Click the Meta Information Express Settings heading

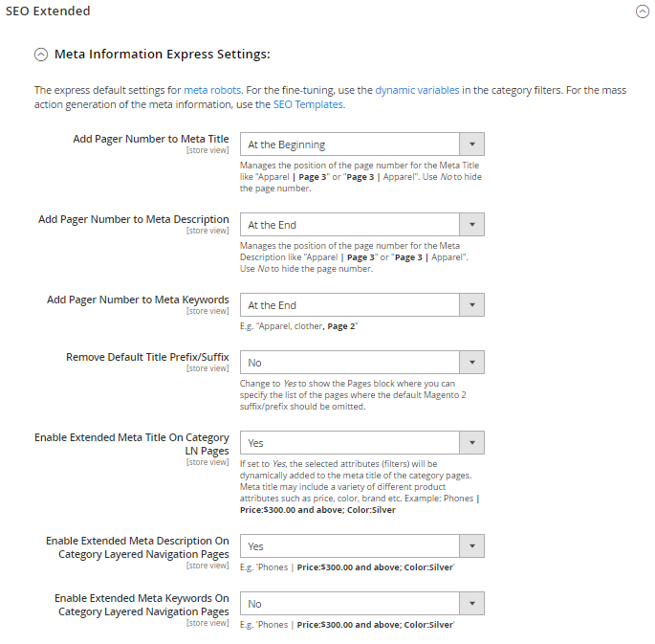coord(162,55)
